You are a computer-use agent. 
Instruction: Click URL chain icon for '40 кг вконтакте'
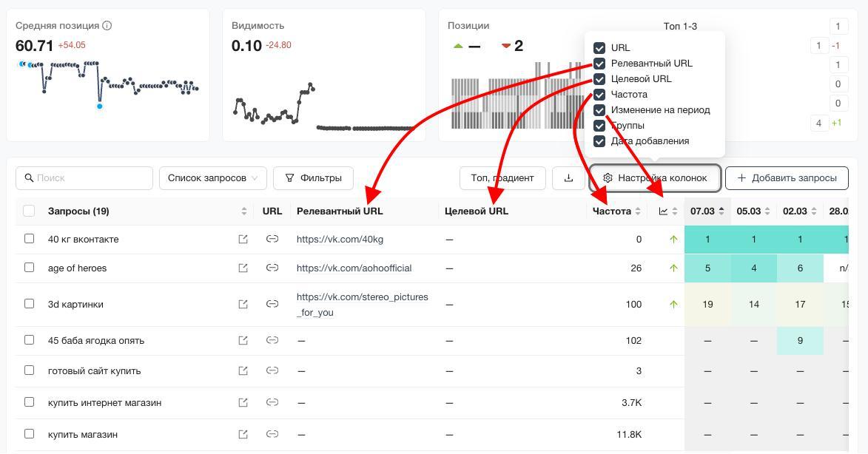pyautogui.click(x=272, y=239)
